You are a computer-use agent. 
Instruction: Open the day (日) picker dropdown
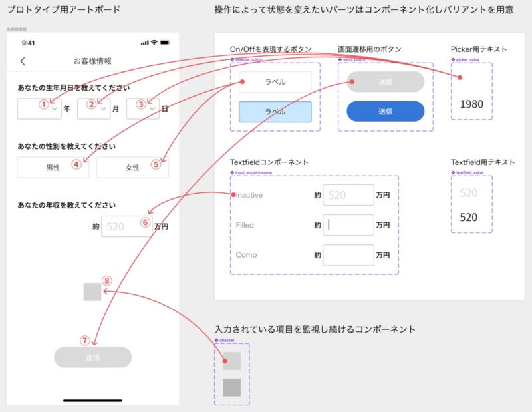click(143, 108)
